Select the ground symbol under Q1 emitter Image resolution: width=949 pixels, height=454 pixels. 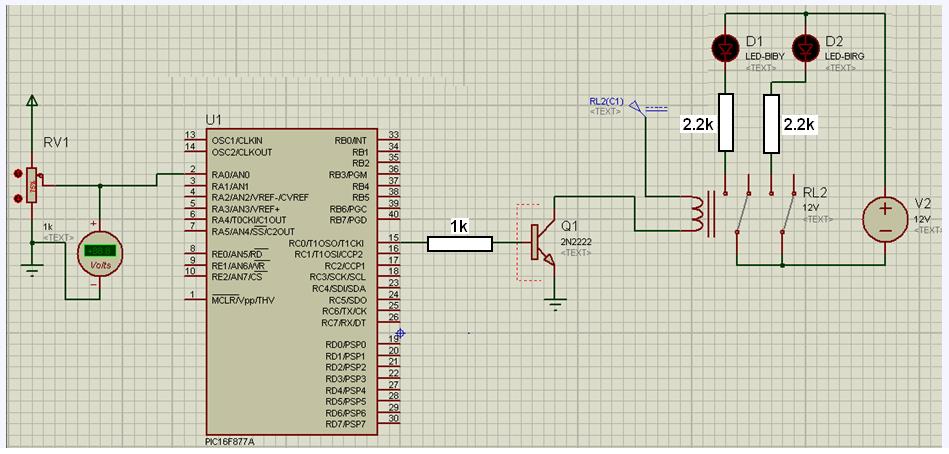coord(555,303)
